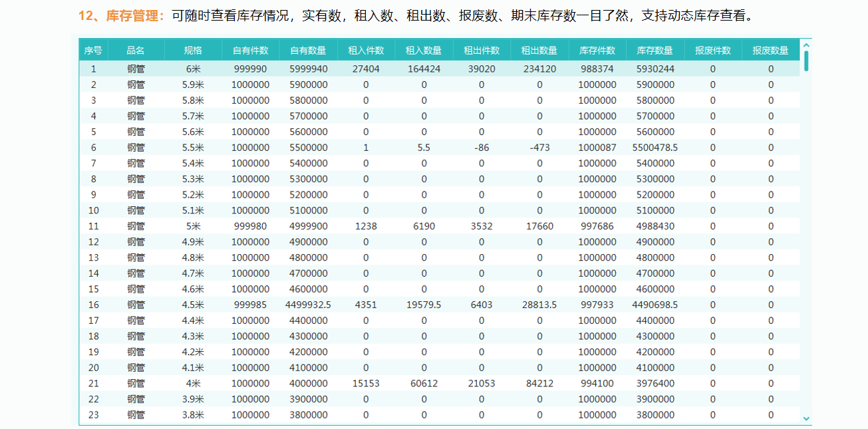Click the 租入数量 column header
Viewport: 868px width, 429px height.
pos(424,50)
